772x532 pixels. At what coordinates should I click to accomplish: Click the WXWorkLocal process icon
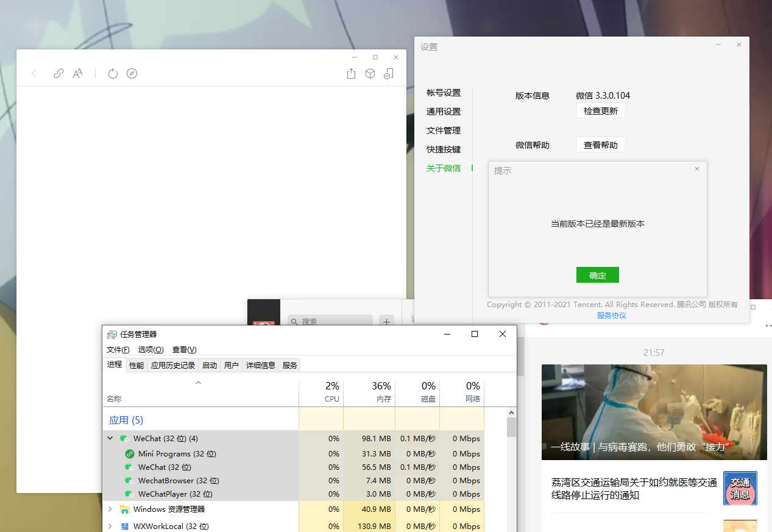(124, 526)
